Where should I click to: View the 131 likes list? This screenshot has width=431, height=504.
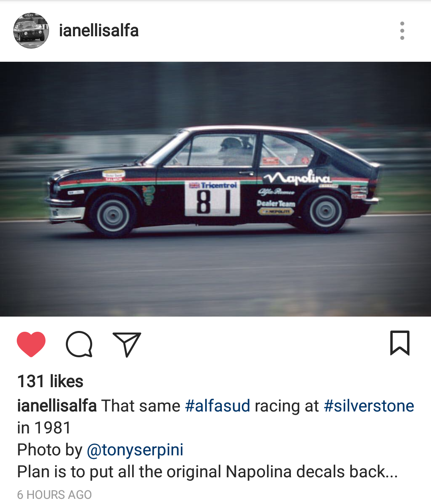[50, 381]
